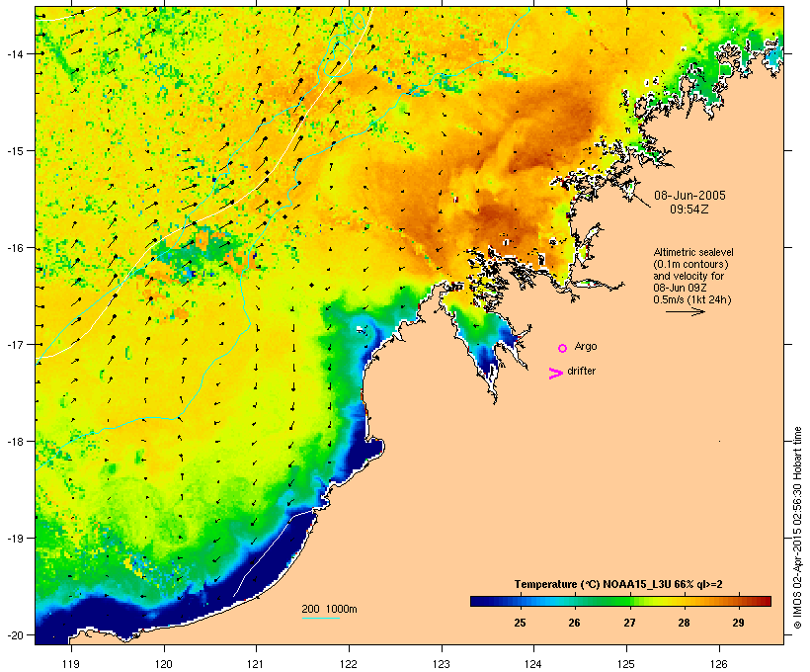The height and width of the screenshot is (672, 810).
Task: Click the longitude axis label '120'
Action: point(164,664)
